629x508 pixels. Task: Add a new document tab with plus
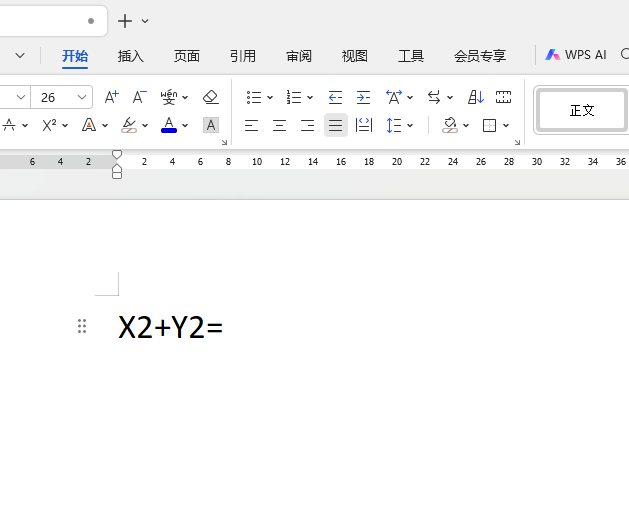click(x=125, y=21)
